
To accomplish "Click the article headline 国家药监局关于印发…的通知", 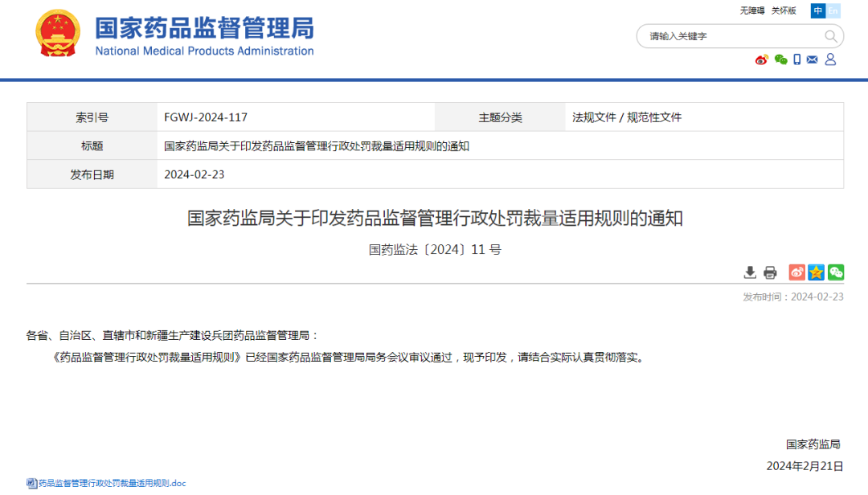I will click(435, 218).
